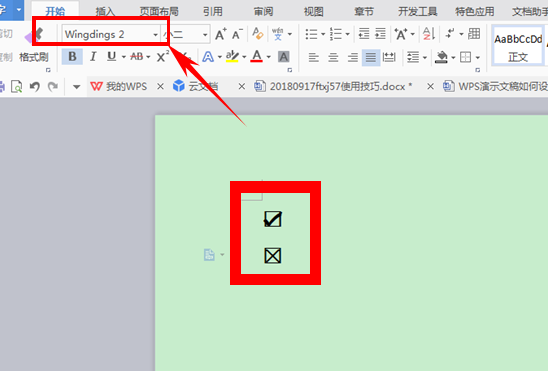Apply paragraph shading paint bucket color
The height and width of the screenshot is (371, 548).
441,57
